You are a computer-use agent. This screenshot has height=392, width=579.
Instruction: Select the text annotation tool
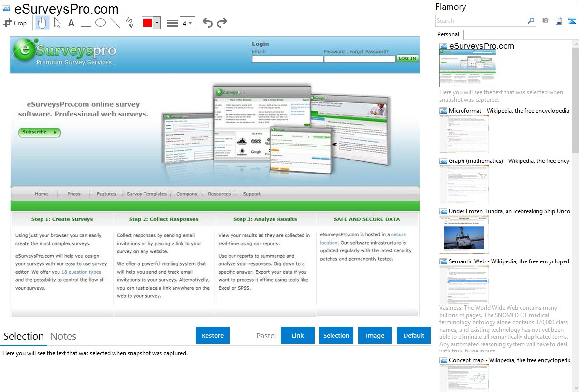coord(71,23)
